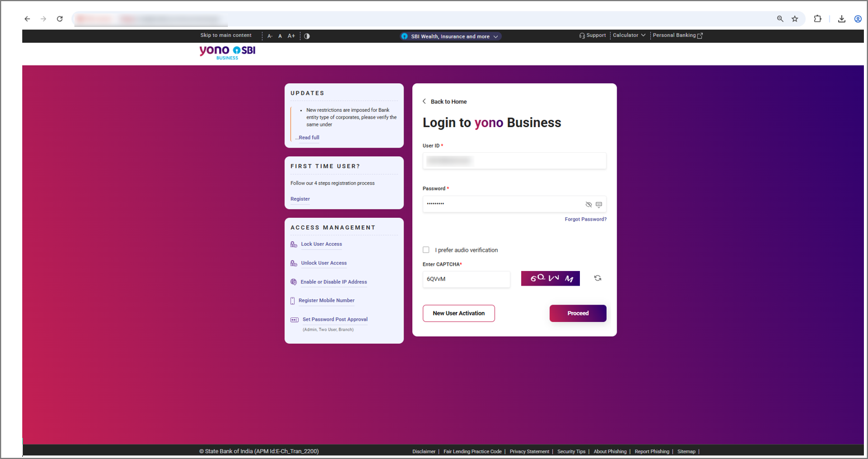Open Lock User Access
Viewport: 868px width, 459px height.
[322, 244]
